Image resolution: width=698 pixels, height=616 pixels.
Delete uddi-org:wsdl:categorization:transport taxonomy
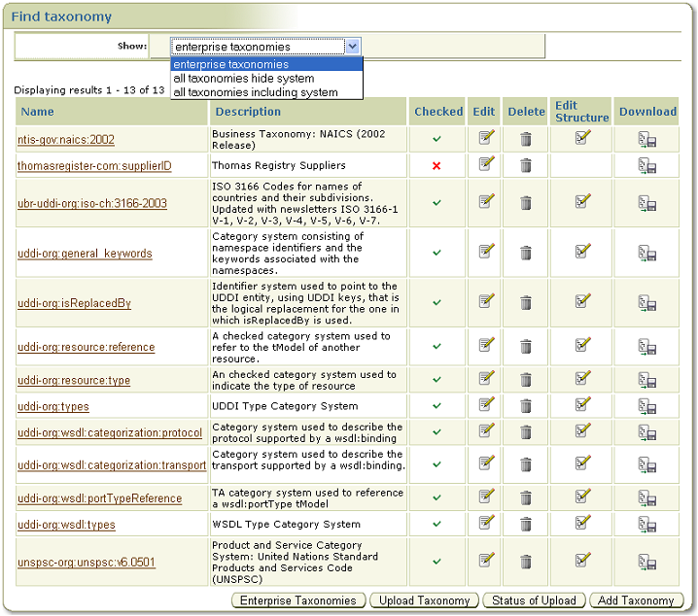[x=526, y=464]
